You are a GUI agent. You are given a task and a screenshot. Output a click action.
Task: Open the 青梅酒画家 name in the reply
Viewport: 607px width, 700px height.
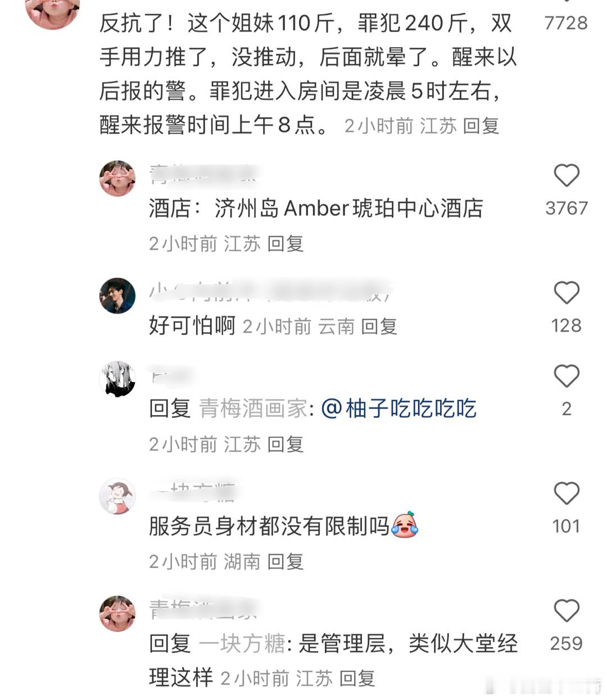(x=253, y=408)
